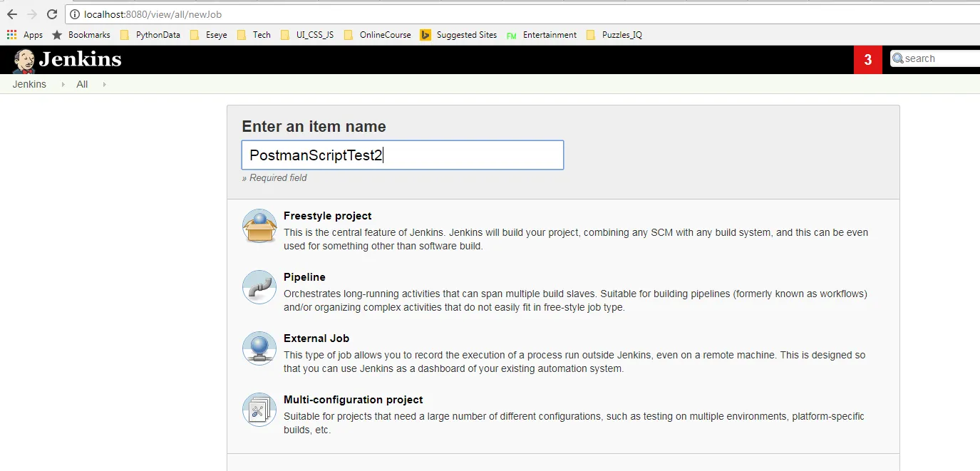The height and width of the screenshot is (471, 980).
Task: Click the browser forward arrow
Action: pos(32,14)
